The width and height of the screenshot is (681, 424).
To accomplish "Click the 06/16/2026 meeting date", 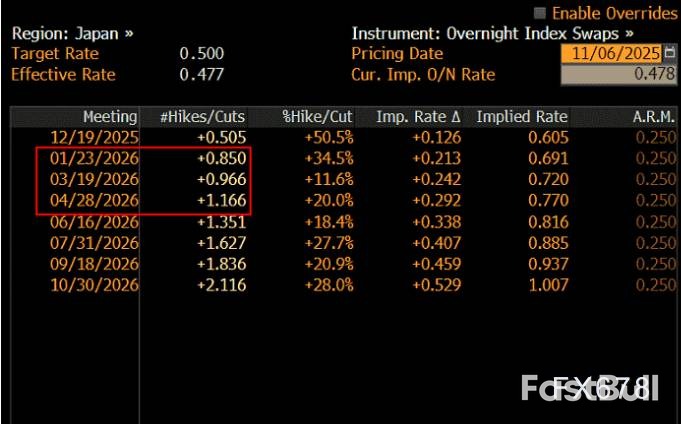I will tap(96, 221).
